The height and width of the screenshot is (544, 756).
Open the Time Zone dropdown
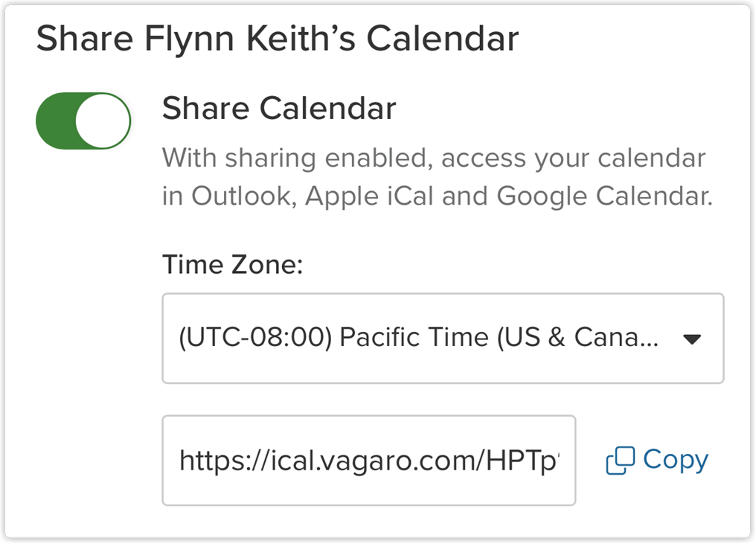click(443, 339)
